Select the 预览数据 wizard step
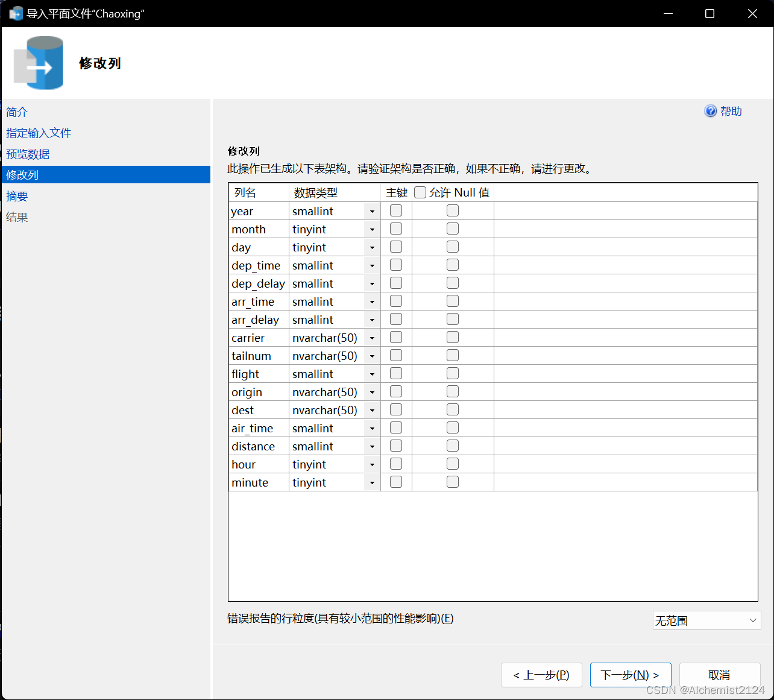774x700 pixels. (x=27, y=154)
